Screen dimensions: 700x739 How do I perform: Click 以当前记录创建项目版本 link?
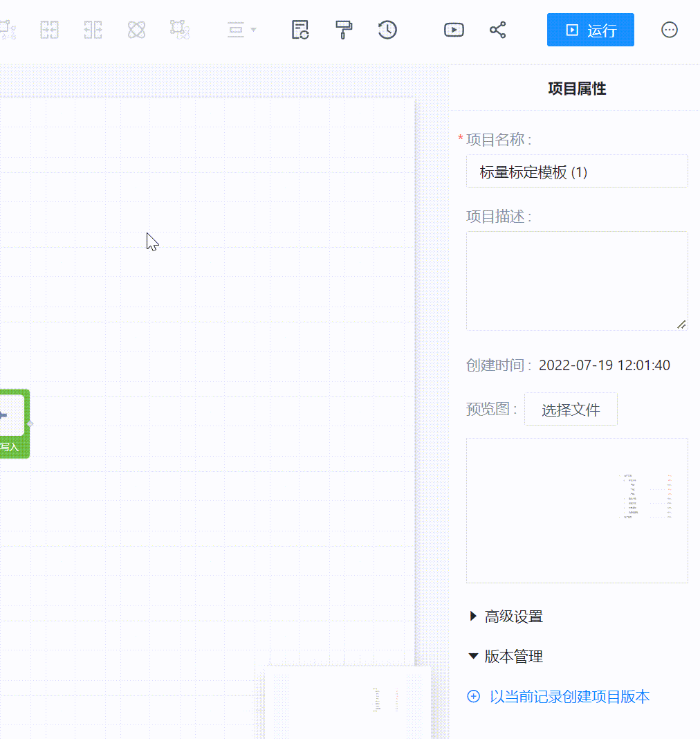coord(569,697)
